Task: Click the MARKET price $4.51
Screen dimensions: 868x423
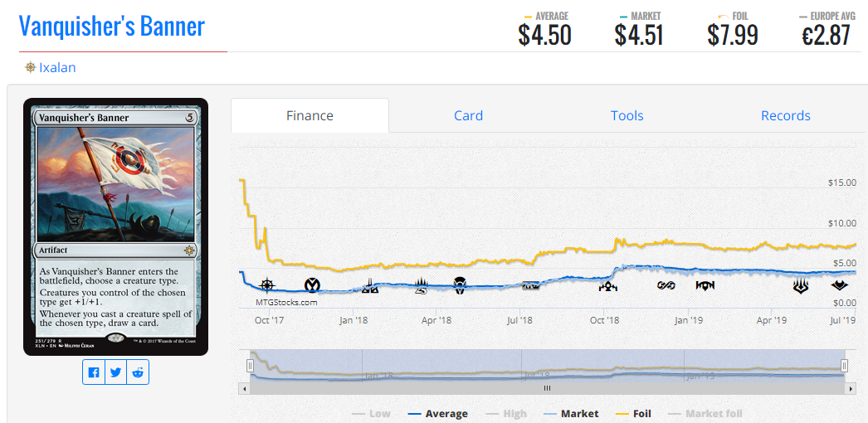Action: point(639,36)
